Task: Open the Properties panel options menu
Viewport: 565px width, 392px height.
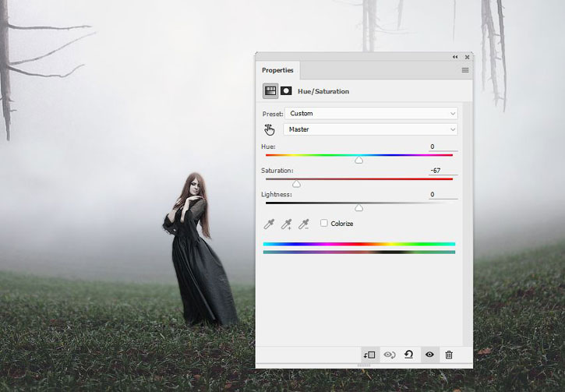Action: click(465, 70)
